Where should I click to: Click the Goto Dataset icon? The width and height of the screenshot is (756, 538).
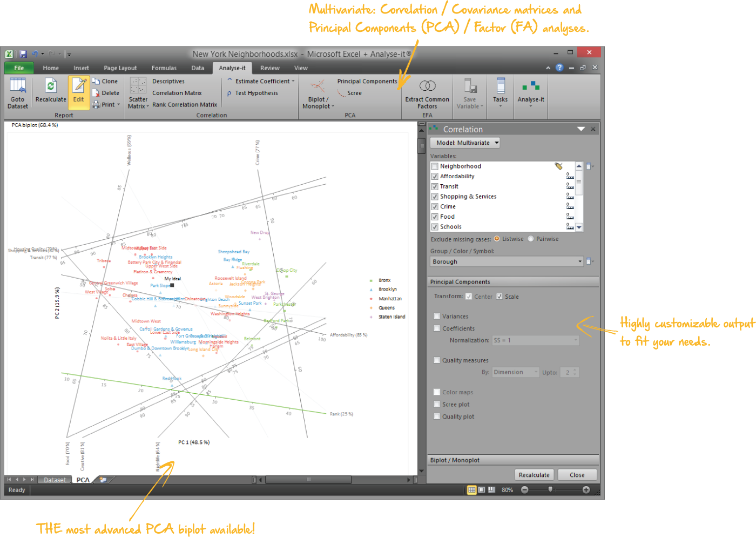18,86
